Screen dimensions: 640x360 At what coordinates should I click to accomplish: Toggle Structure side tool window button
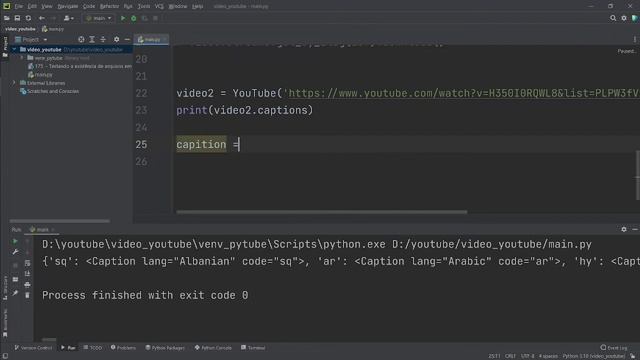pos(5,288)
